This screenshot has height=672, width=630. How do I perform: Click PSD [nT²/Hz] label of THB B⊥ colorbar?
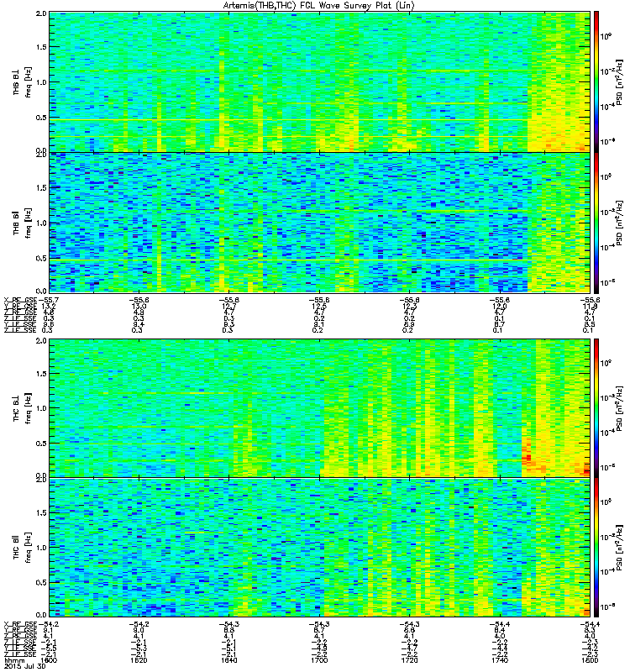tap(619, 82)
